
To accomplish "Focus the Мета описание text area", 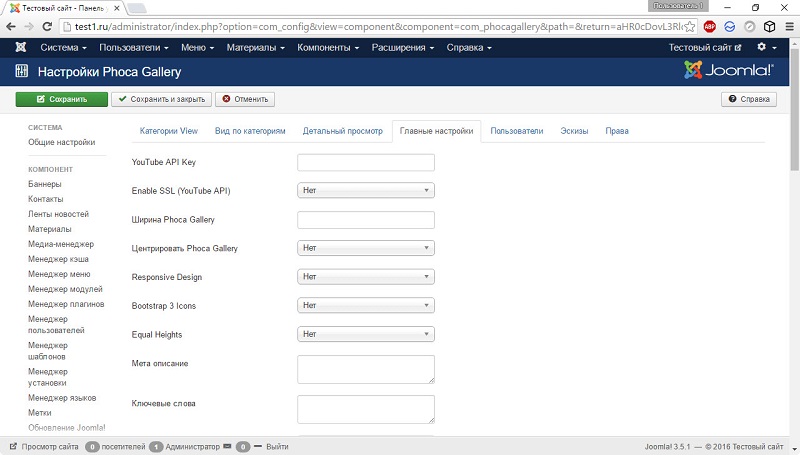I will pyautogui.click(x=366, y=369).
